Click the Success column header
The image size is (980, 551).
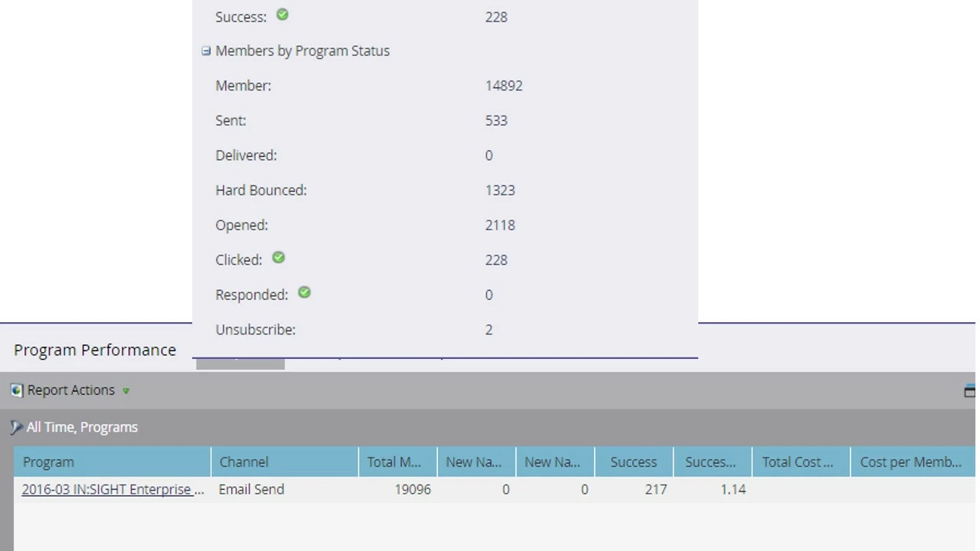[633, 462]
